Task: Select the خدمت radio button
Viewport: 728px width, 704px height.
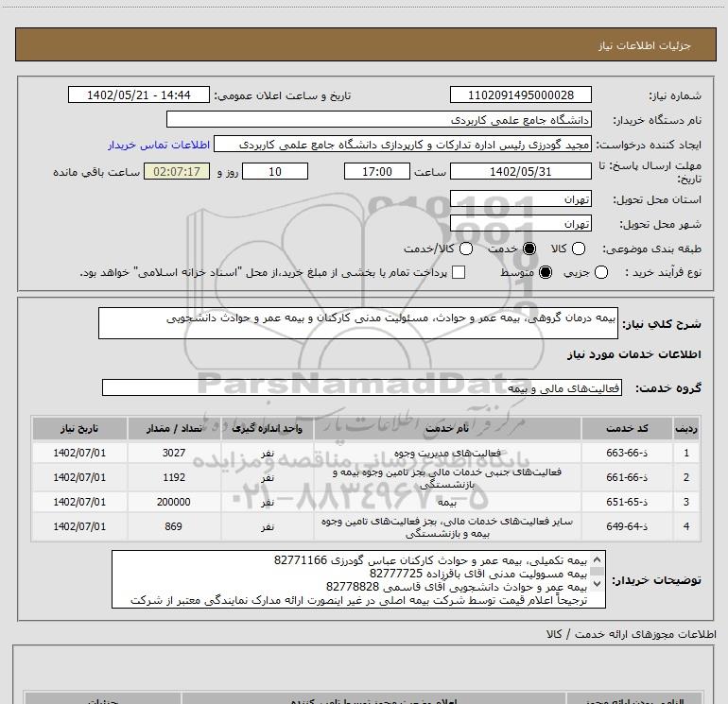Action: pyautogui.click(x=529, y=249)
